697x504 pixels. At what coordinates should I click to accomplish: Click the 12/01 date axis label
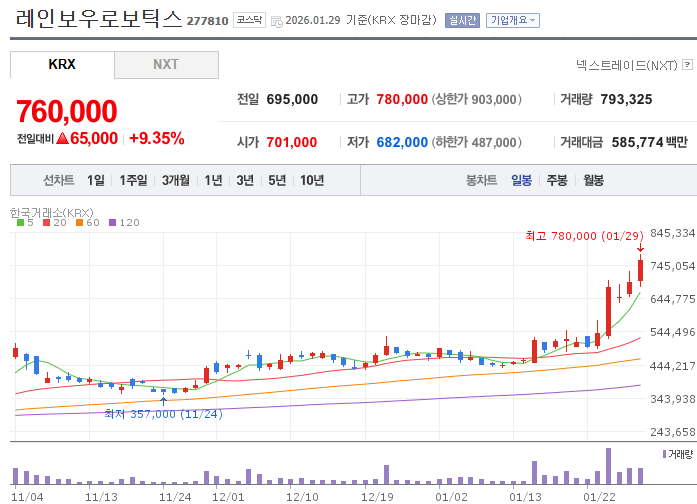click(x=228, y=497)
